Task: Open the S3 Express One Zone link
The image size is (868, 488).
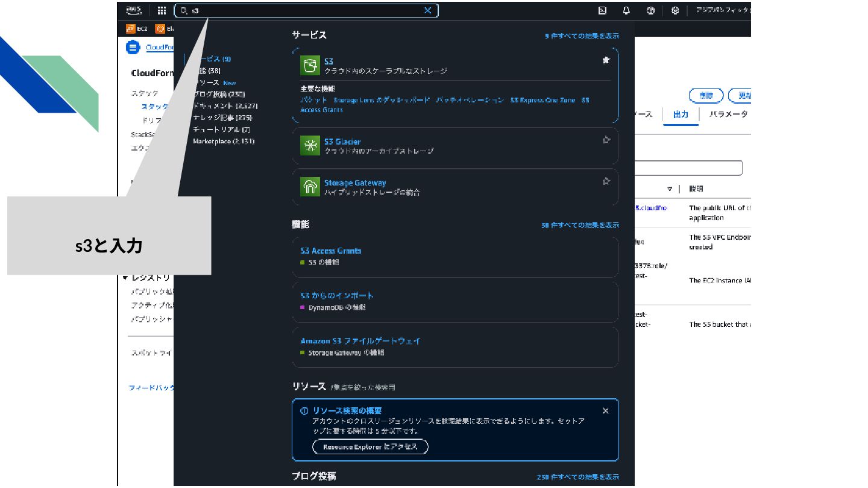Action: [x=542, y=100]
